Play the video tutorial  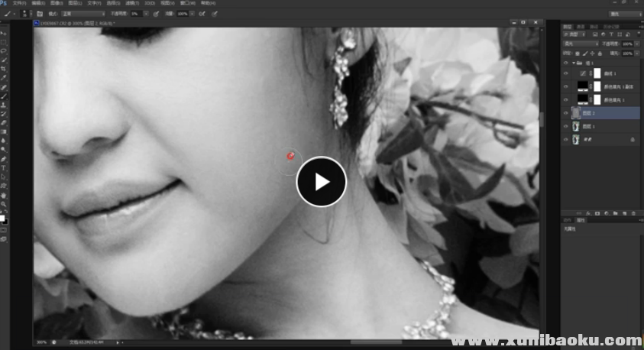[321, 182]
